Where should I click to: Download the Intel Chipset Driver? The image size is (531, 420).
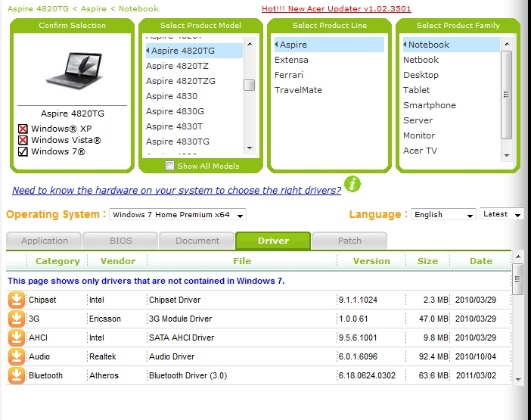pos(16,300)
